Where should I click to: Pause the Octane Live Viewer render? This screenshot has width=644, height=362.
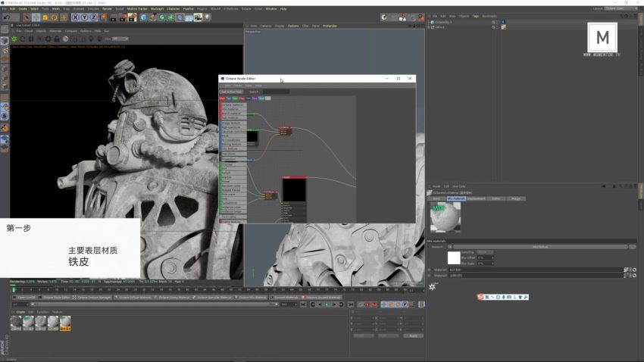tap(31, 39)
